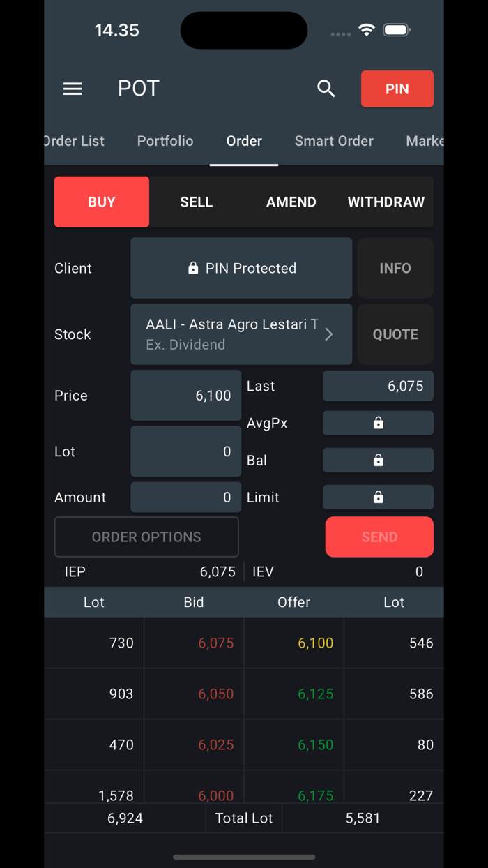Go to the Order List tab
The width and height of the screenshot is (488, 868).
click(x=73, y=141)
